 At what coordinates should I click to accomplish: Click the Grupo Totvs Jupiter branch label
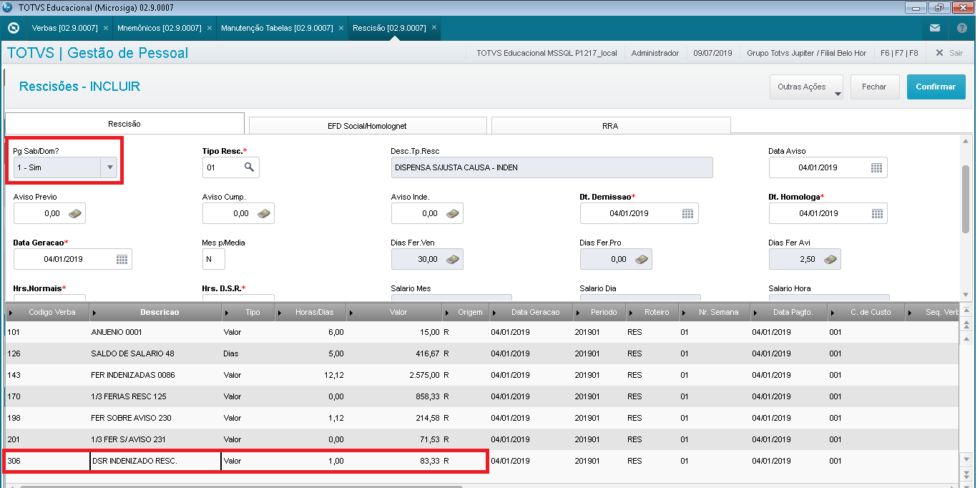[807, 53]
